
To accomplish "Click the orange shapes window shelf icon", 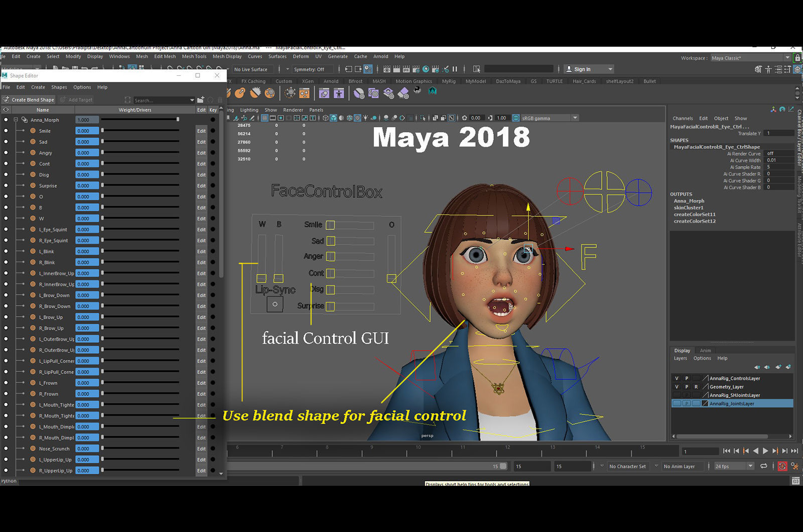I will pyautogui.click(x=304, y=93).
